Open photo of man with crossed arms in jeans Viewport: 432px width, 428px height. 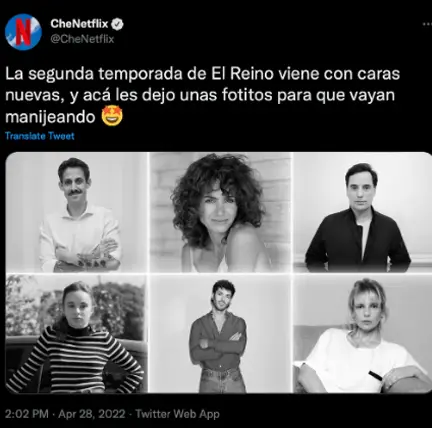(x=221, y=334)
